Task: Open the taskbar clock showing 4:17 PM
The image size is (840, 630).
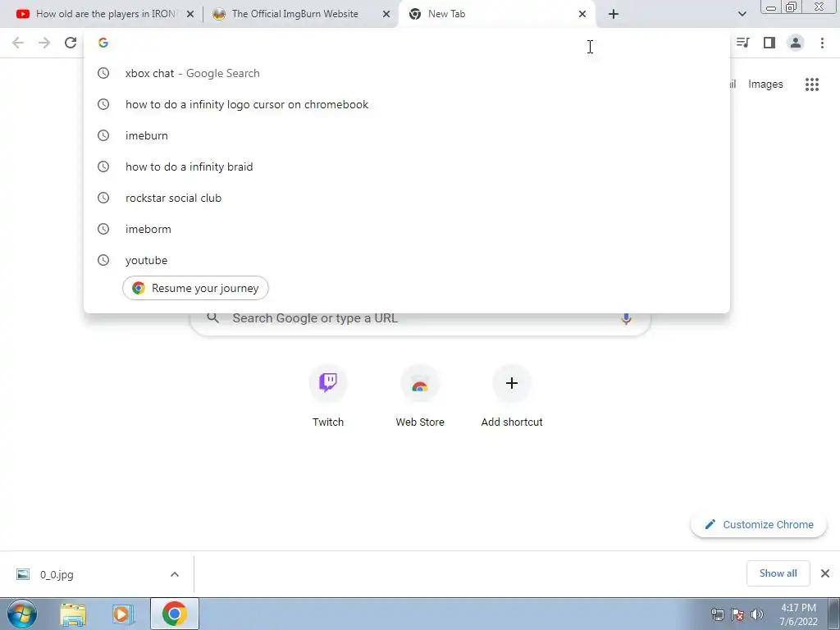Action: (798, 614)
